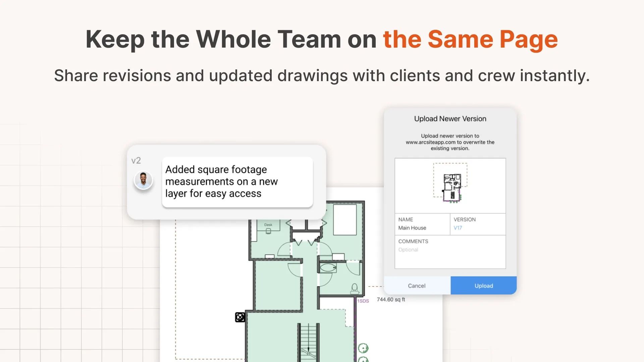Click the arcsiteapp.com overwrite description text

tap(450, 142)
